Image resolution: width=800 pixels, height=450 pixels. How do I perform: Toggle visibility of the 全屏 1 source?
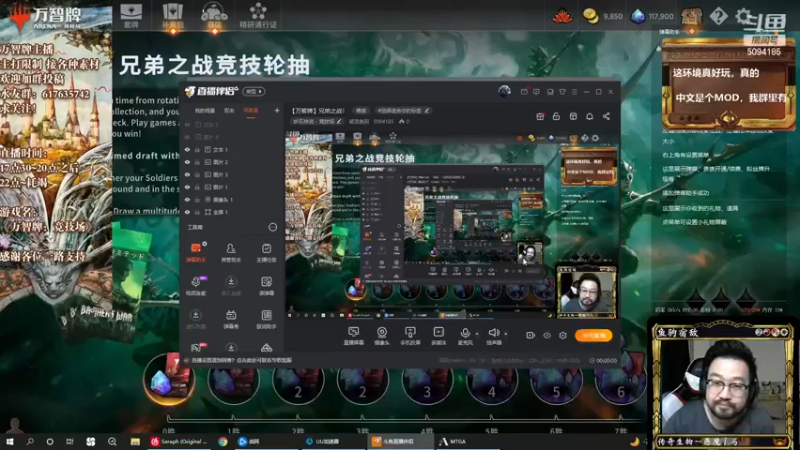click(187, 212)
